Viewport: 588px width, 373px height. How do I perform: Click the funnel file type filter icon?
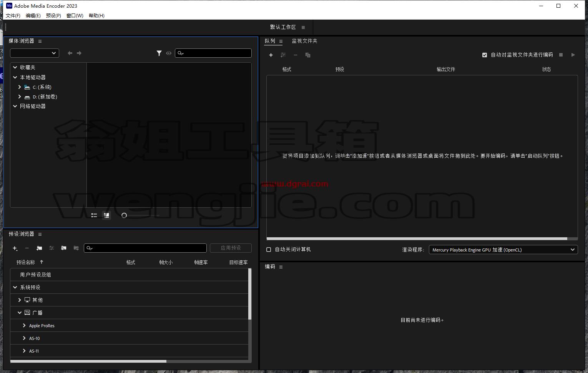click(159, 53)
